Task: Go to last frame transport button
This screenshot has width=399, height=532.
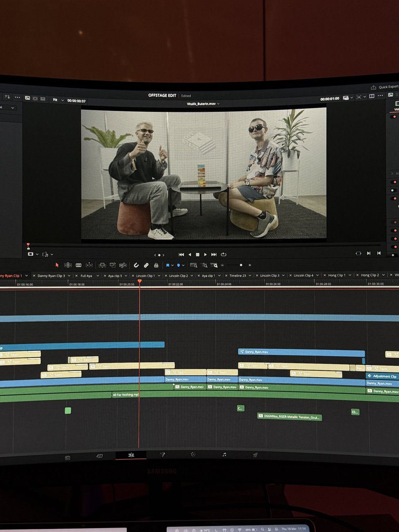Action: 214,254
